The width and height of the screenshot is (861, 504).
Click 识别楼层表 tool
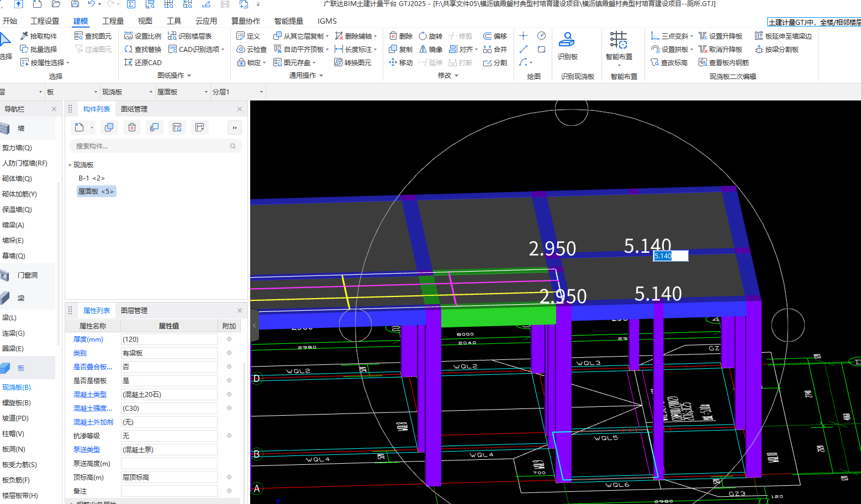[x=190, y=36]
